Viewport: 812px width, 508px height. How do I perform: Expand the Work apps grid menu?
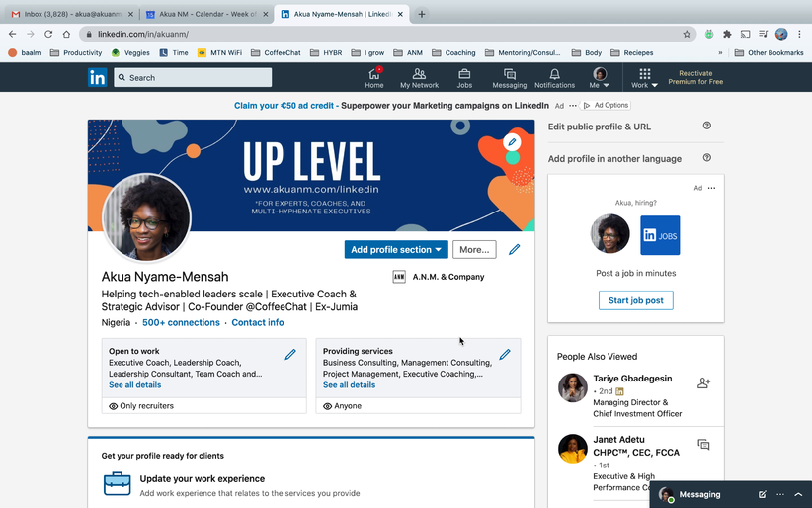pyautogui.click(x=644, y=78)
